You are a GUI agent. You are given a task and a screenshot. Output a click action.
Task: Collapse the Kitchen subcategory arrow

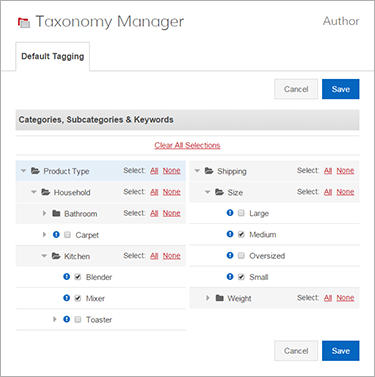point(44,256)
